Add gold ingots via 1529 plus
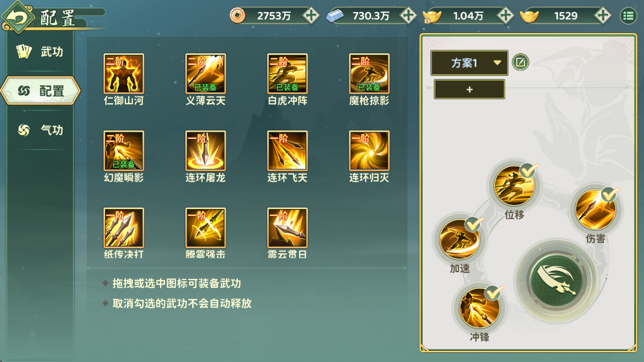644x362 pixels. 603,16
